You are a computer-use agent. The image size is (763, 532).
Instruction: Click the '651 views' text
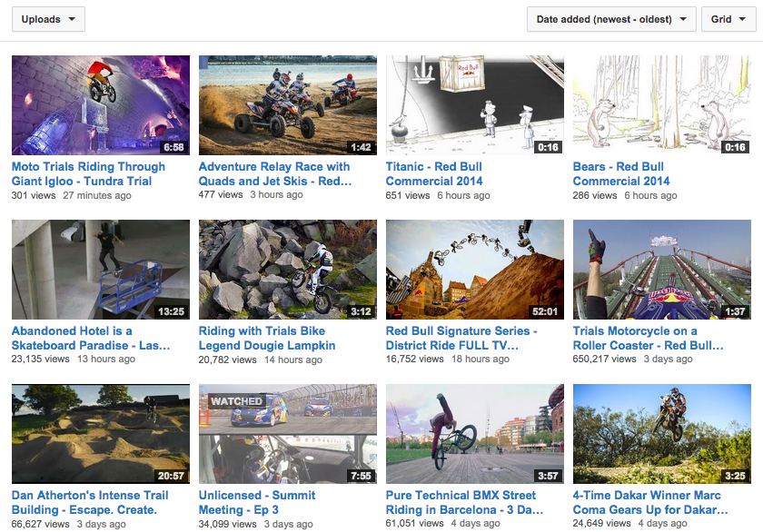tap(408, 195)
